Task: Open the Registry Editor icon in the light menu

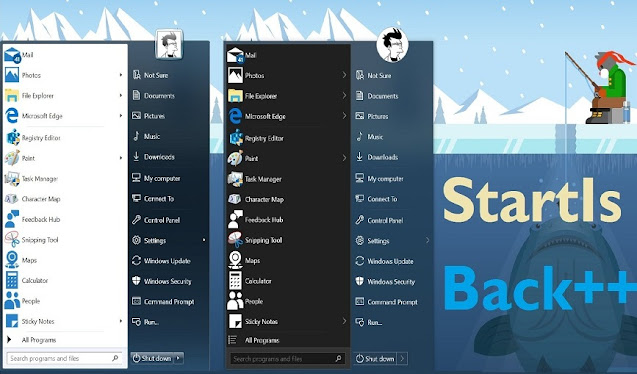Action: pyautogui.click(x=13, y=137)
